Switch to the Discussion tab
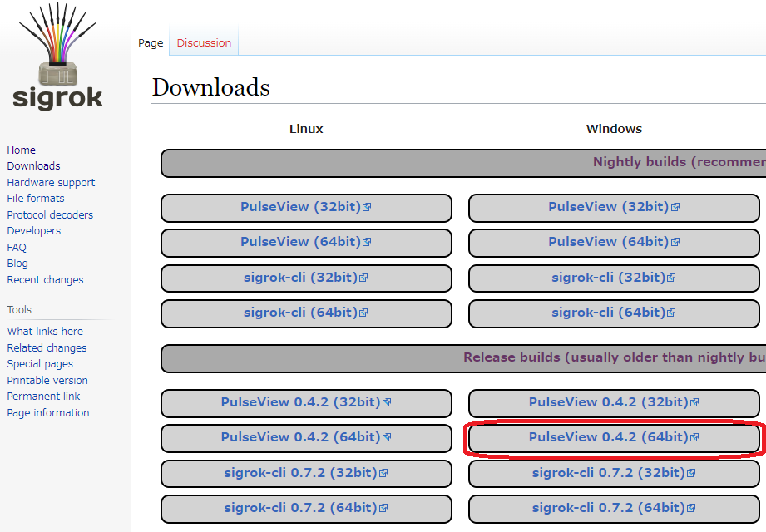766x532 pixels. pos(204,43)
